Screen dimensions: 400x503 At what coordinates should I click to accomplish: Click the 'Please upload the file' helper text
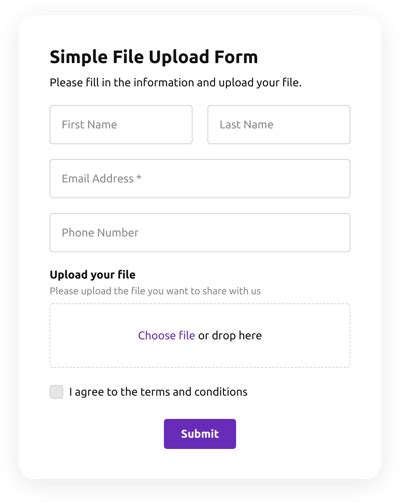(155, 291)
